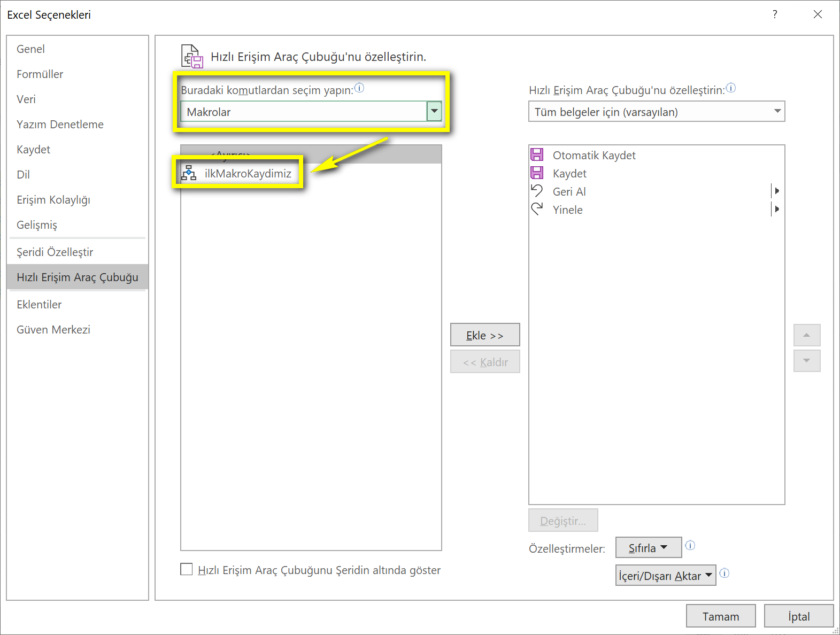
Task: Open the Sıfırla dropdown button
Action: point(649,547)
